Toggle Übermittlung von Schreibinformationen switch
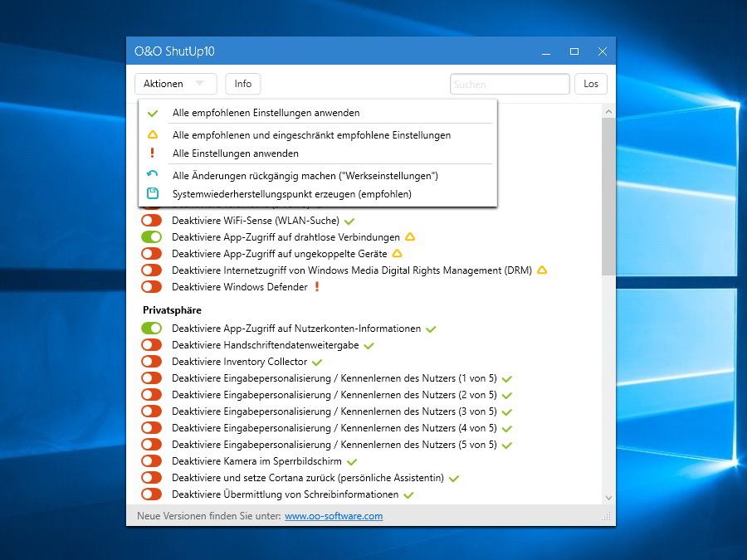The height and width of the screenshot is (560, 747). 152,494
